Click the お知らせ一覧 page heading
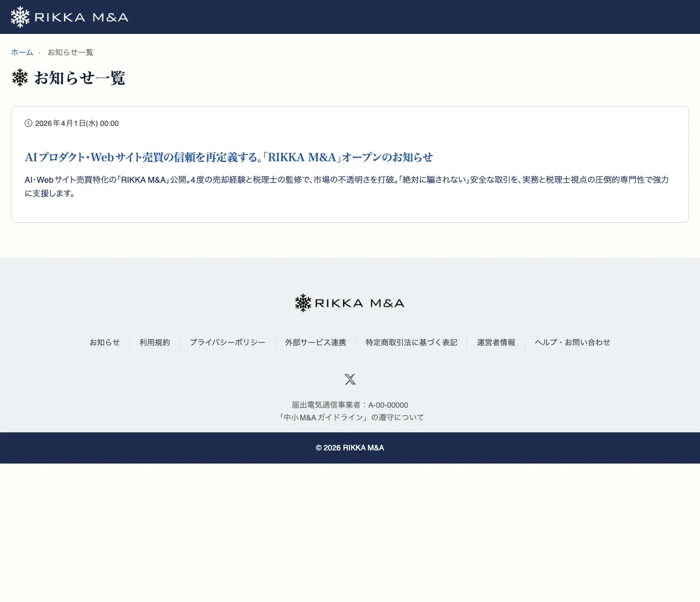Screen dimensions: 700x602 tap(80, 78)
